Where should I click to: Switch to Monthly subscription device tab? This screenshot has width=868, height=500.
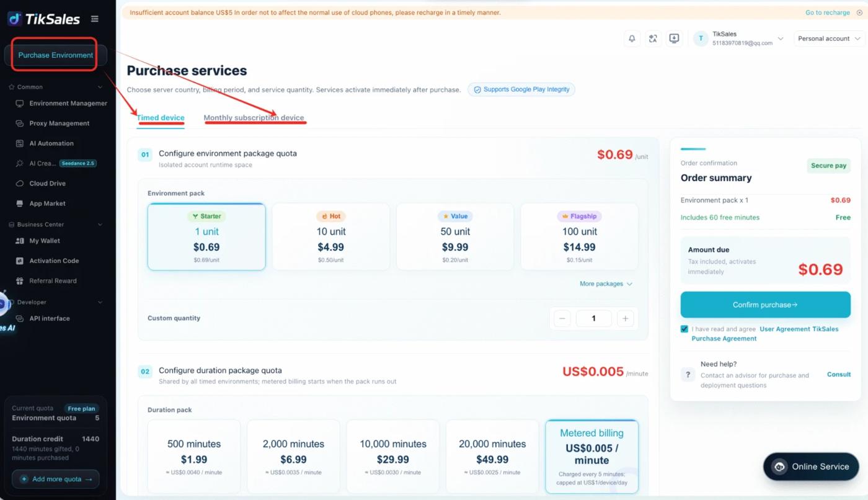(254, 118)
